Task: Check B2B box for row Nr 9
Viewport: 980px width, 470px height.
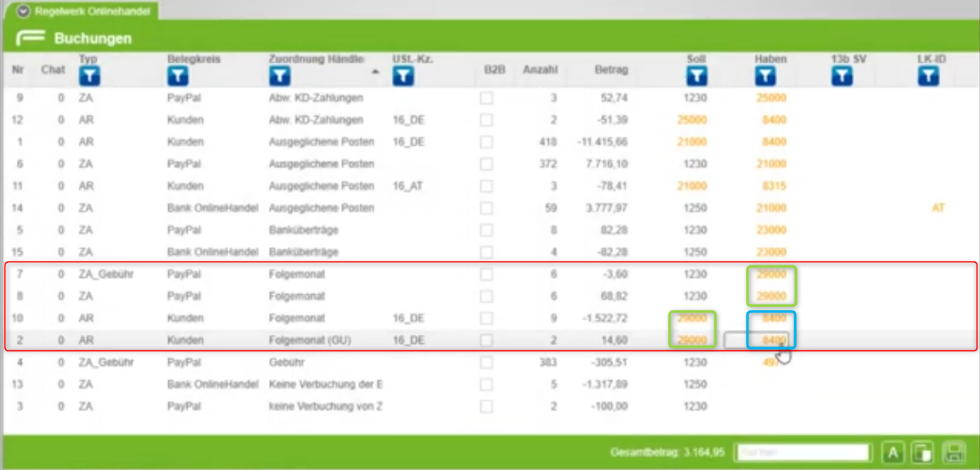Action: [486, 98]
